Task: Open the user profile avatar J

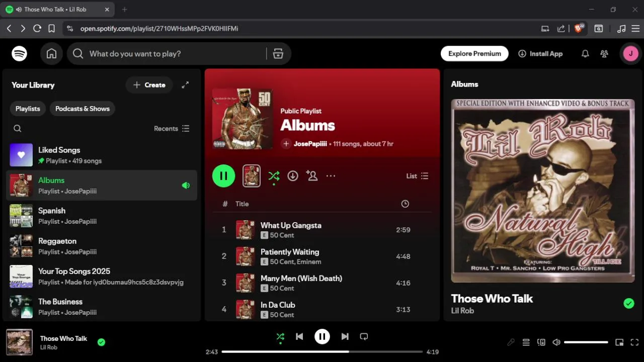Action: 631,54
